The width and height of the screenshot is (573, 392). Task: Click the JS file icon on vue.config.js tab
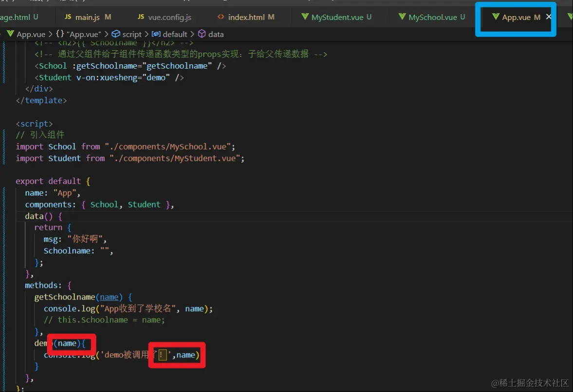(x=141, y=17)
